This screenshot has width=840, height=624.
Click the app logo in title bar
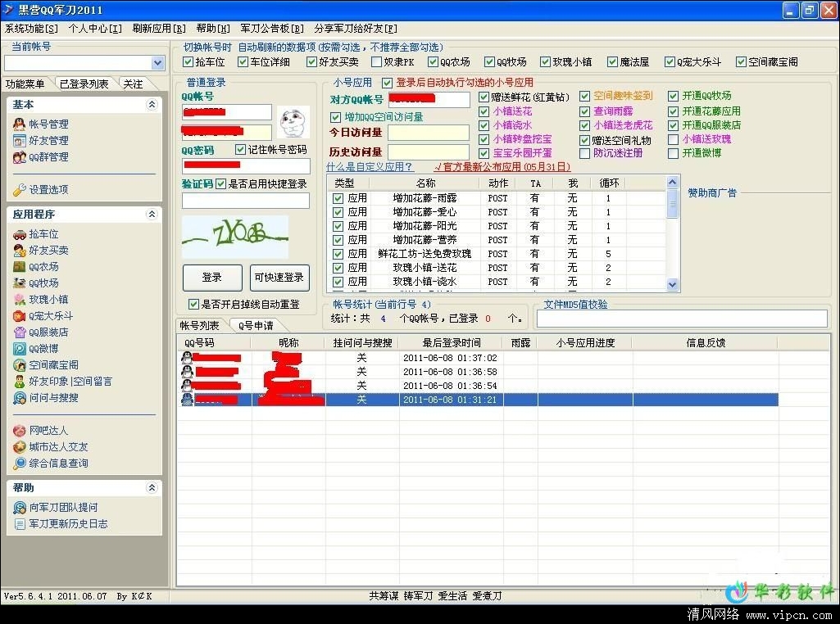[9, 10]
